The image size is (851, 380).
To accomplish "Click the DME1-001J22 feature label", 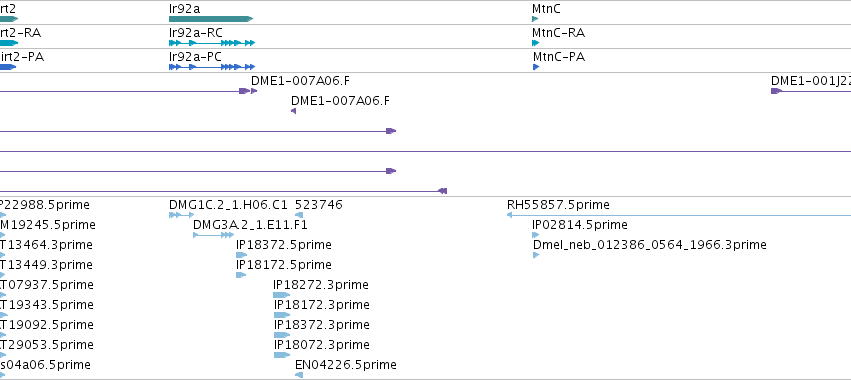I will click(x=811, y=81).
